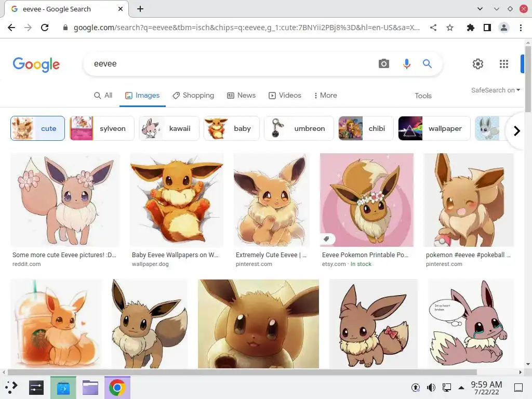
Task: Open the Videos tab
Action: pos(285,96)
